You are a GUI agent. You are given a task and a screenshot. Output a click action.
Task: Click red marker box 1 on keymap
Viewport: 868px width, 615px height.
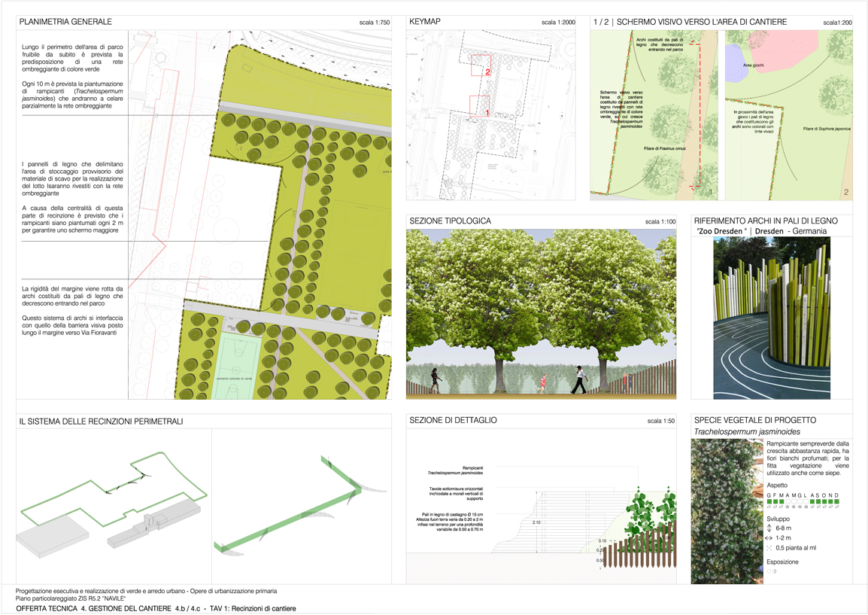[479, 105]
